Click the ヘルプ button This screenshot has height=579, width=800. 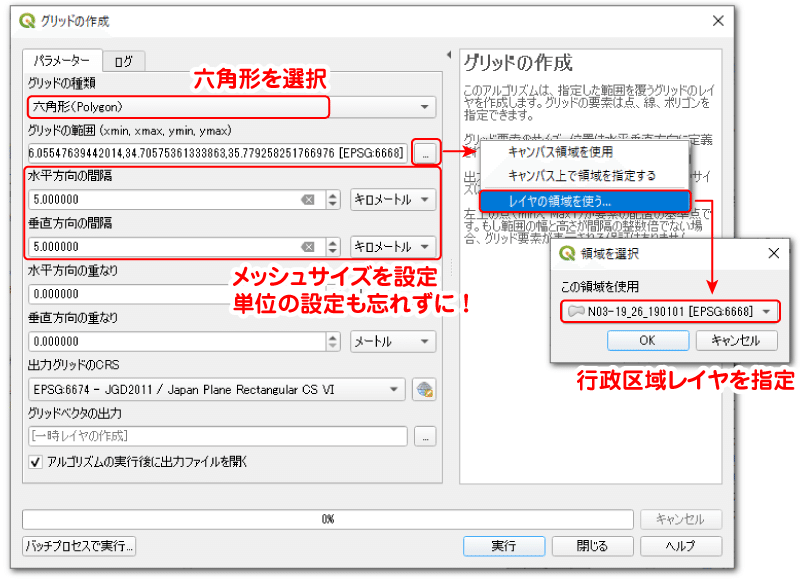pyautogui.click(x=681, y=546)
